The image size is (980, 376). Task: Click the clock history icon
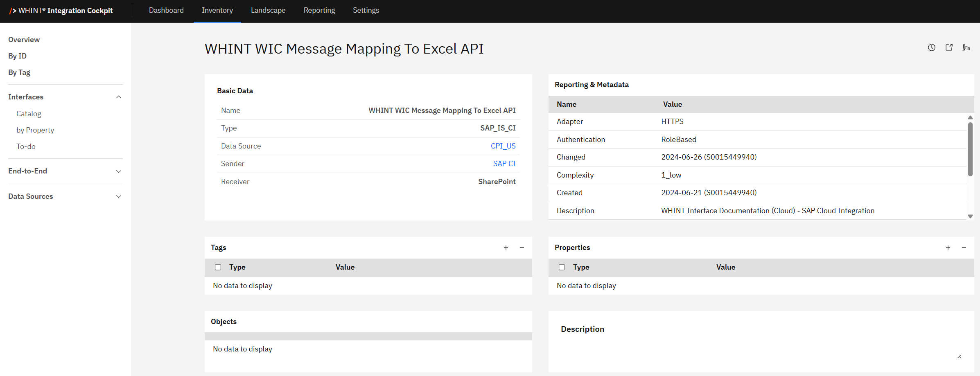[931, 47]
